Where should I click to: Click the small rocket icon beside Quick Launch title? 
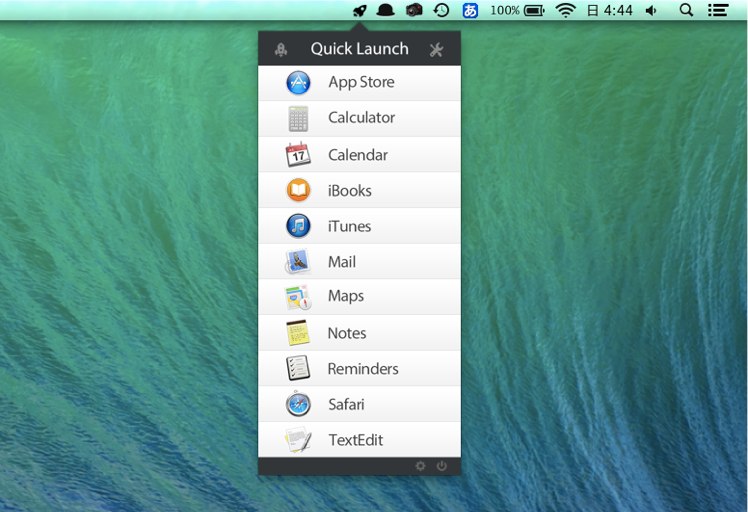281,49
